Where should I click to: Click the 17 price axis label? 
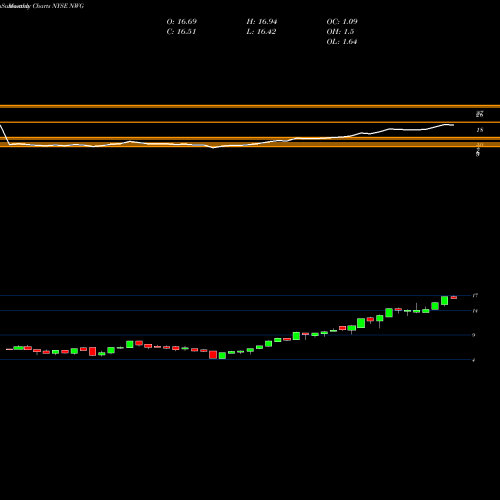click(475, 295)
